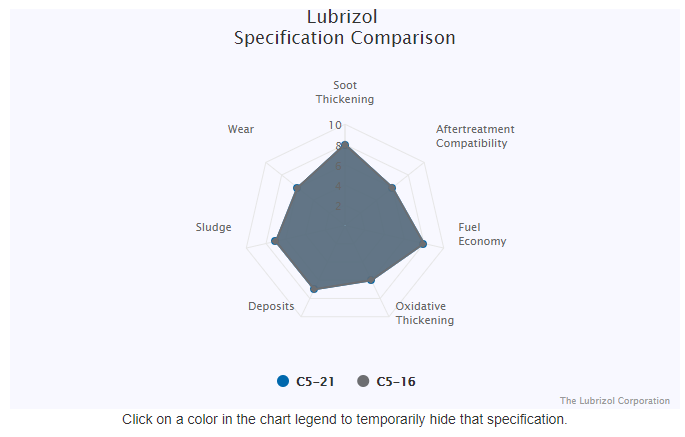Click the Lubrizol Specification Comparison chart title
685x437 pixels.
345,28
